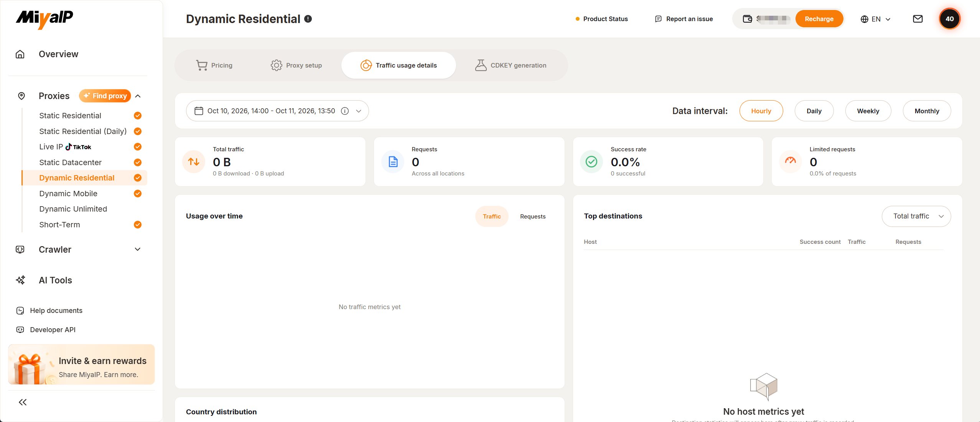
Task: Click the wallet balance icon
Action: (748, 19)
